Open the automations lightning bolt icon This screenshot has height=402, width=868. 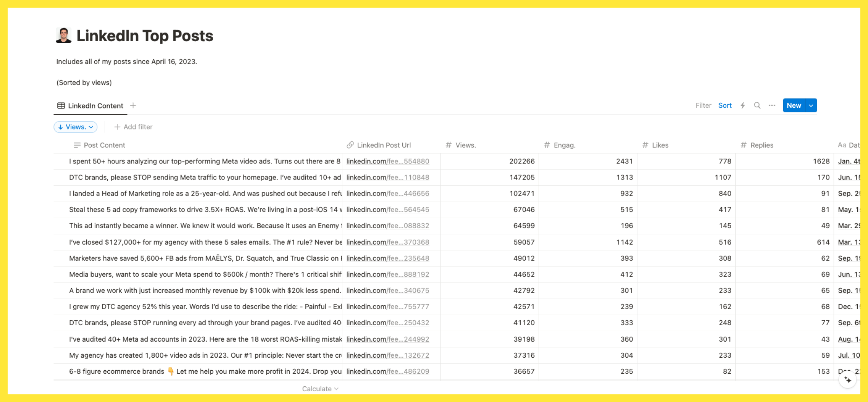pyautogui.click(x=743, y=105)
